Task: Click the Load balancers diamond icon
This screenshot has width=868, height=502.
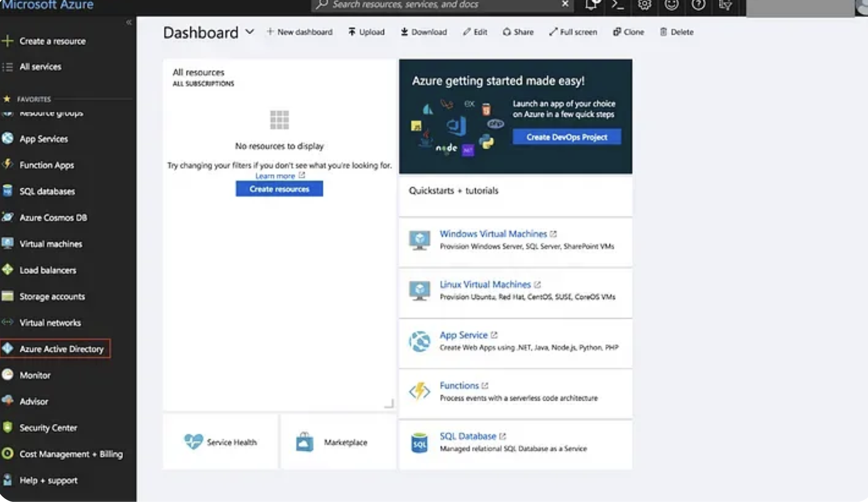Action: [8, 270]
